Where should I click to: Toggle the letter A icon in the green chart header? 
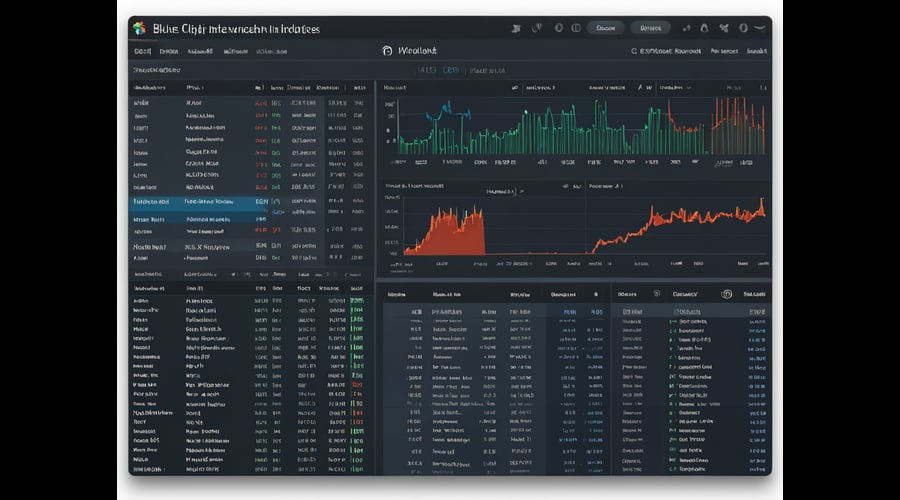[640, 88]
